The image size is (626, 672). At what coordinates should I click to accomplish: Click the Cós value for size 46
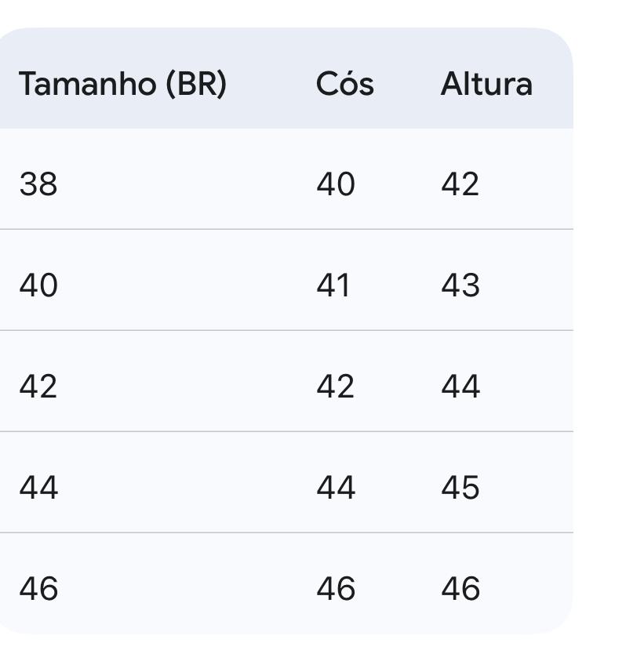336,589
